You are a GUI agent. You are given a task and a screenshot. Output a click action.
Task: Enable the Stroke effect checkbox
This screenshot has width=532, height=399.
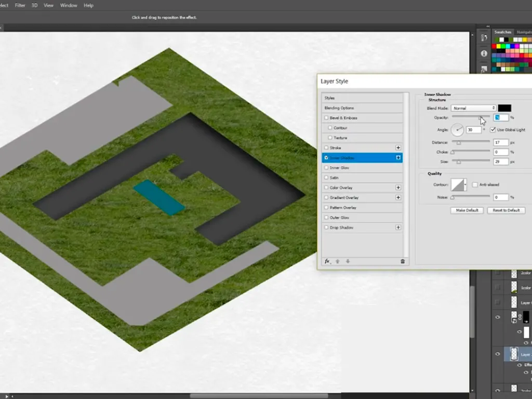(326, 148)
